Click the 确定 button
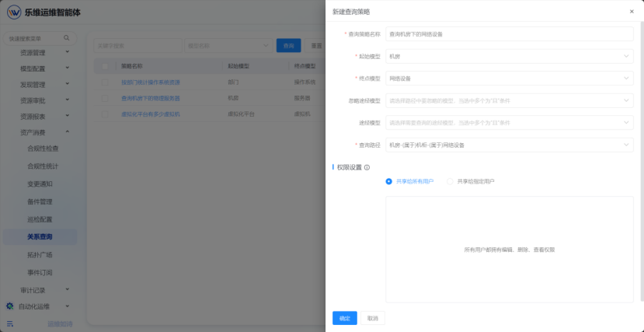The width and height of the screenshot is (644, 332). [x=345, y=318]
